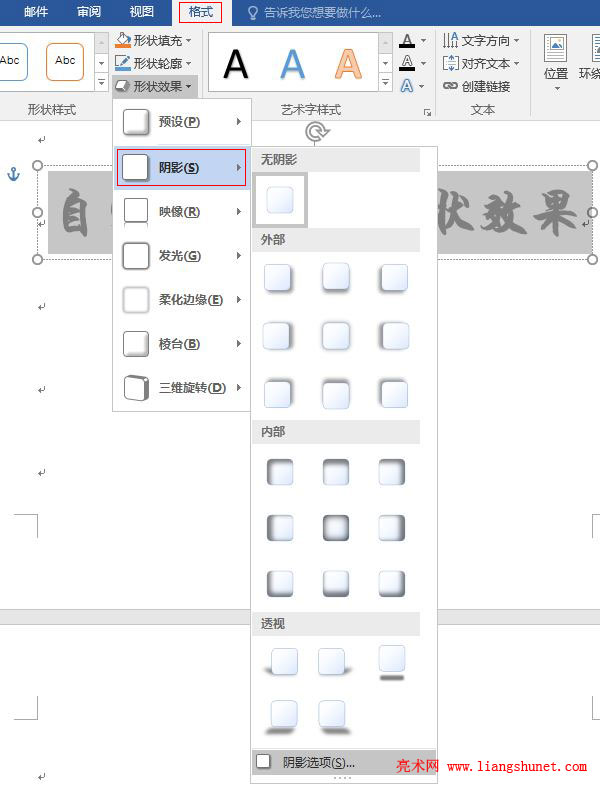Choose the first inner shadow in 内部
This screenshot has width=600, height=787.
point(280,472)
